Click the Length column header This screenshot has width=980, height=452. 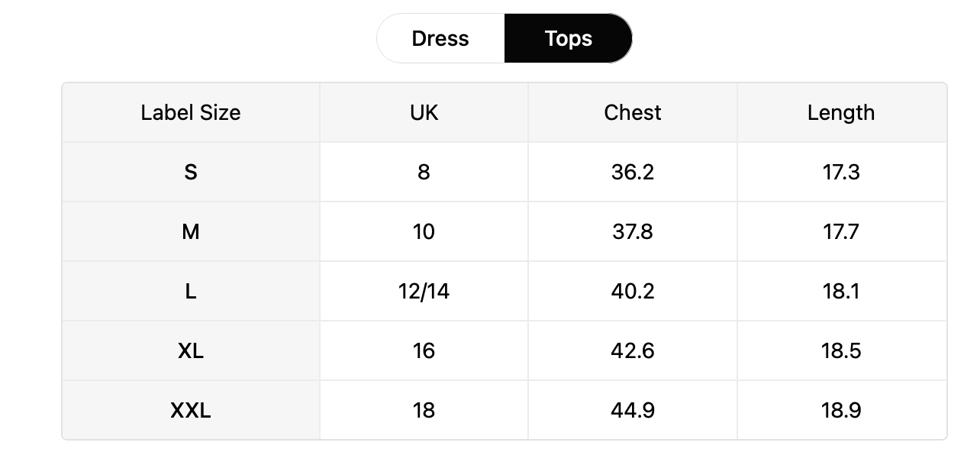(841, 112)
